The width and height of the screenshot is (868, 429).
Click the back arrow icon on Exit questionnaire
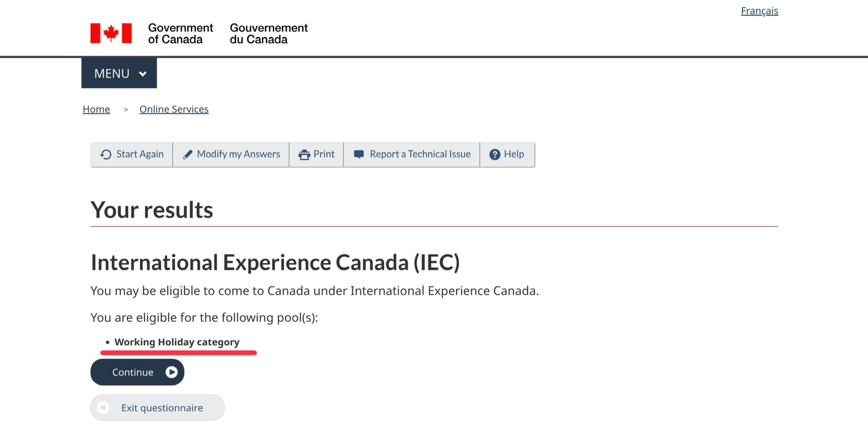point(103,407)
